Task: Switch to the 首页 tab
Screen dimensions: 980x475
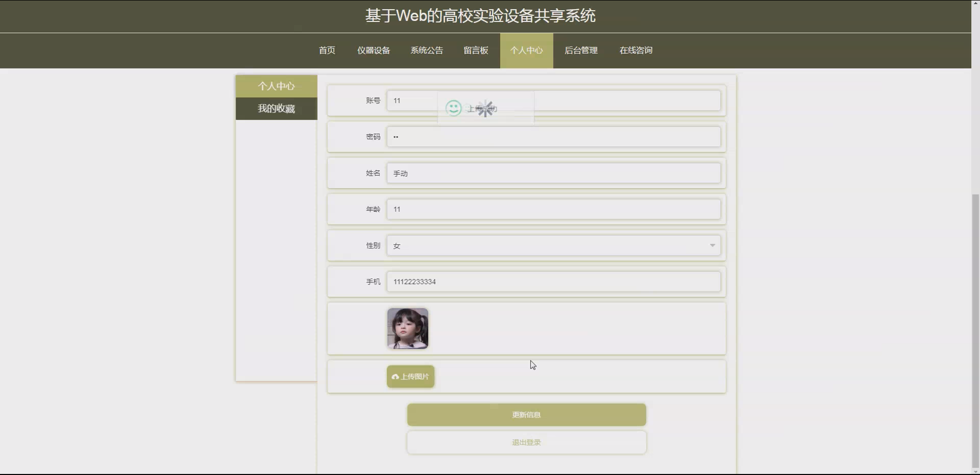Action: [326, 50]
